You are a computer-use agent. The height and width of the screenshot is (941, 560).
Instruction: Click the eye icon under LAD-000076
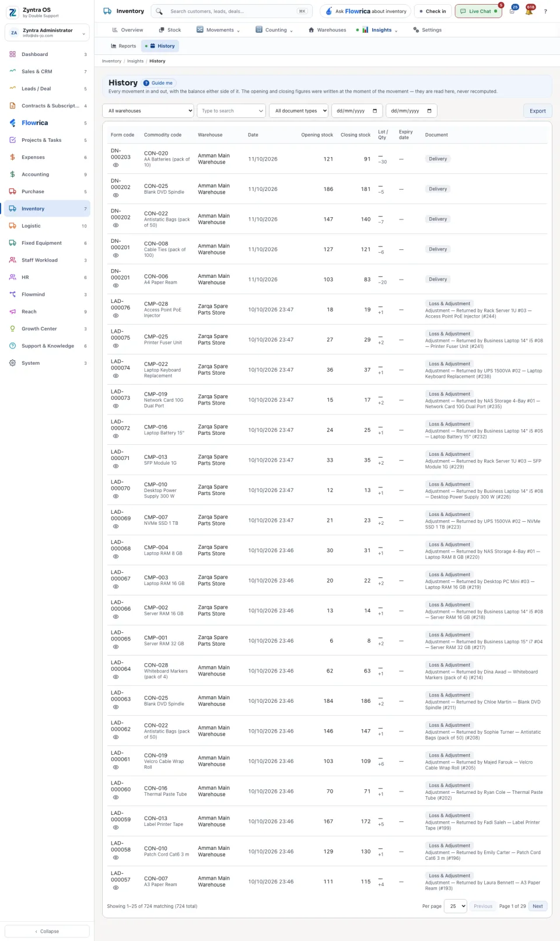click(116, 316)
